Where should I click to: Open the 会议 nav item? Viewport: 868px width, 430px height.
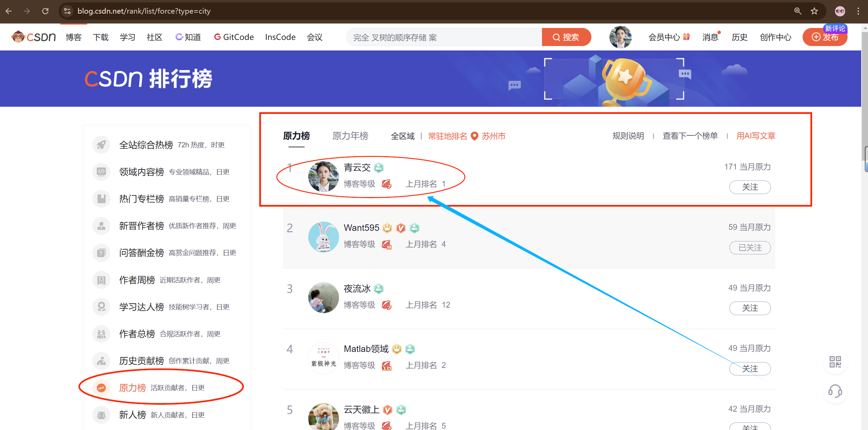pos(314,37)
